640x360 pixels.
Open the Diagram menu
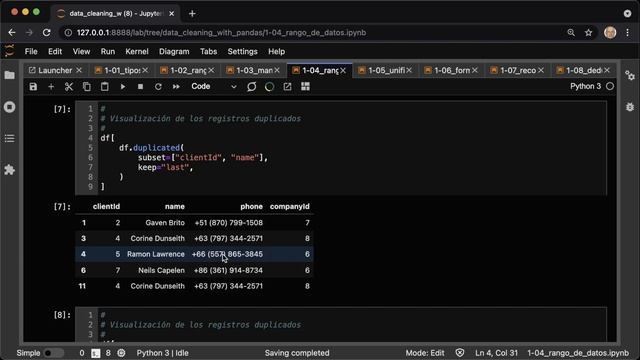[174, 52]
